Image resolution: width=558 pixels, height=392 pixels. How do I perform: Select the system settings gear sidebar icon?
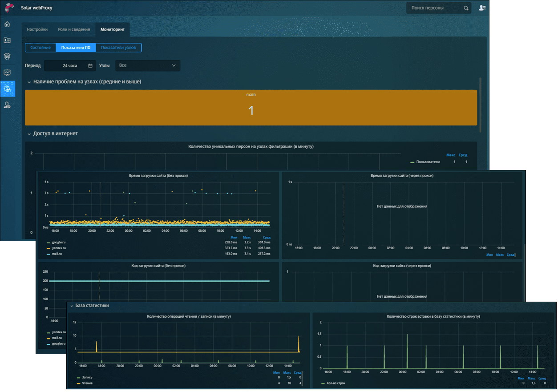(x=7, y=89)
